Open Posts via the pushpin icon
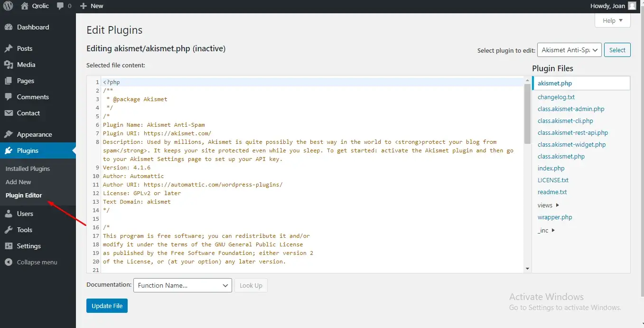The image size is (644, 328). click(x=9, y=48)
